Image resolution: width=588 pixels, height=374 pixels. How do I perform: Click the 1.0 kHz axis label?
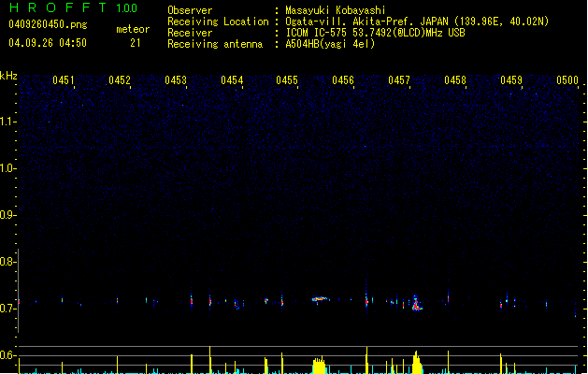[7, 168]
